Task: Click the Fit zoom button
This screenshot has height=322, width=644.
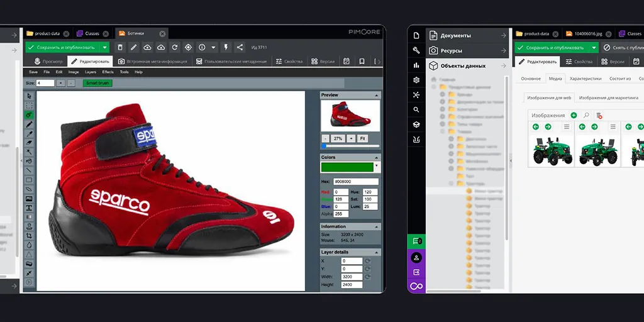Action: pos(362,138)
